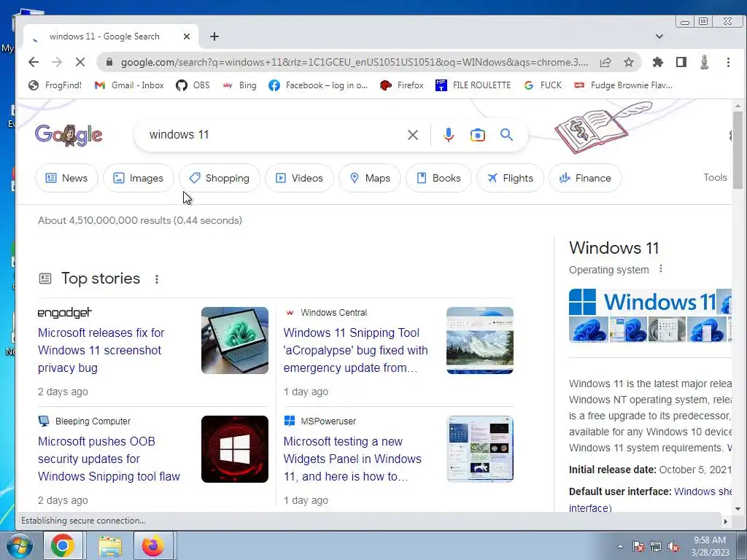The height and width of the screenshot is (560, 747).
Task: Open the FrogFind! bookmark
Action: (x=55, y=85)
